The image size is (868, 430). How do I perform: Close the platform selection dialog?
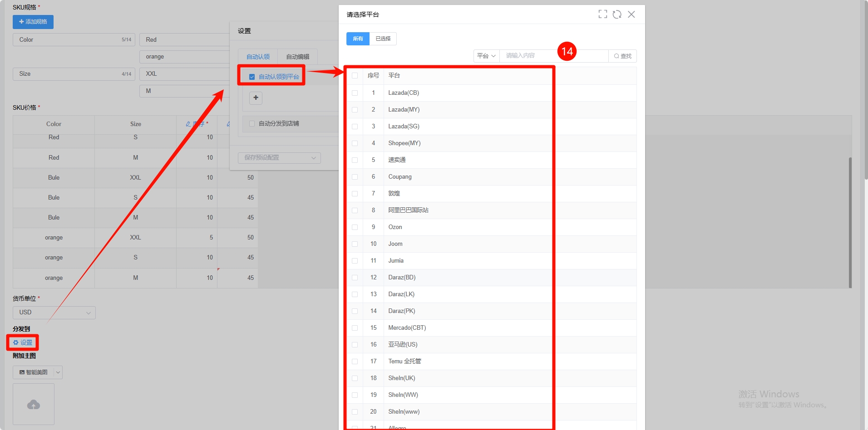click(631, 15)
